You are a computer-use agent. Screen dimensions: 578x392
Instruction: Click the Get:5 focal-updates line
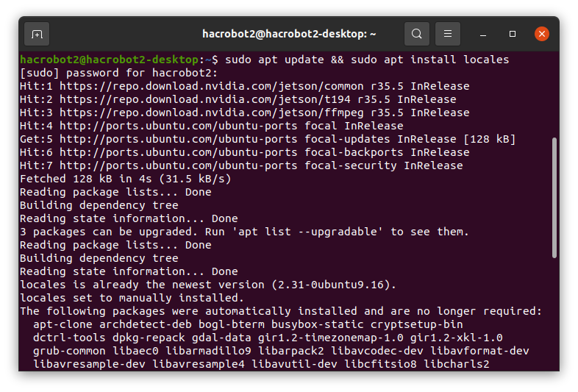[x=268, y=139]
